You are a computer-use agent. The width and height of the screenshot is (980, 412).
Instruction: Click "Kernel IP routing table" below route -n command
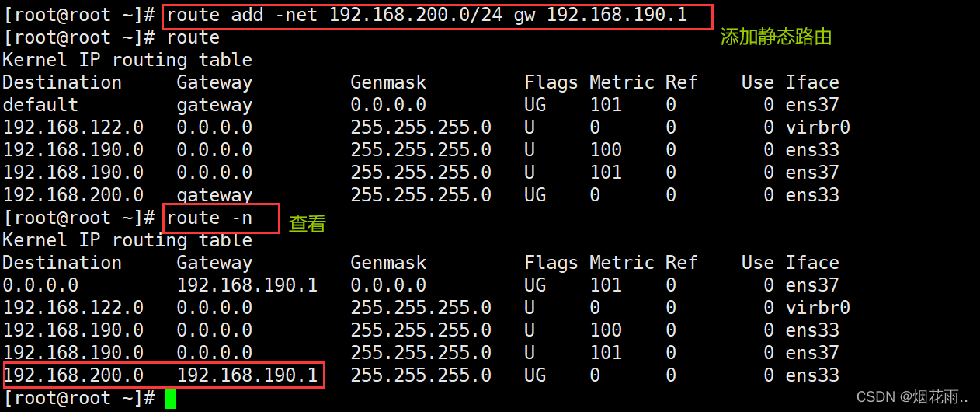pyautogui.click(x=127, y=240)
